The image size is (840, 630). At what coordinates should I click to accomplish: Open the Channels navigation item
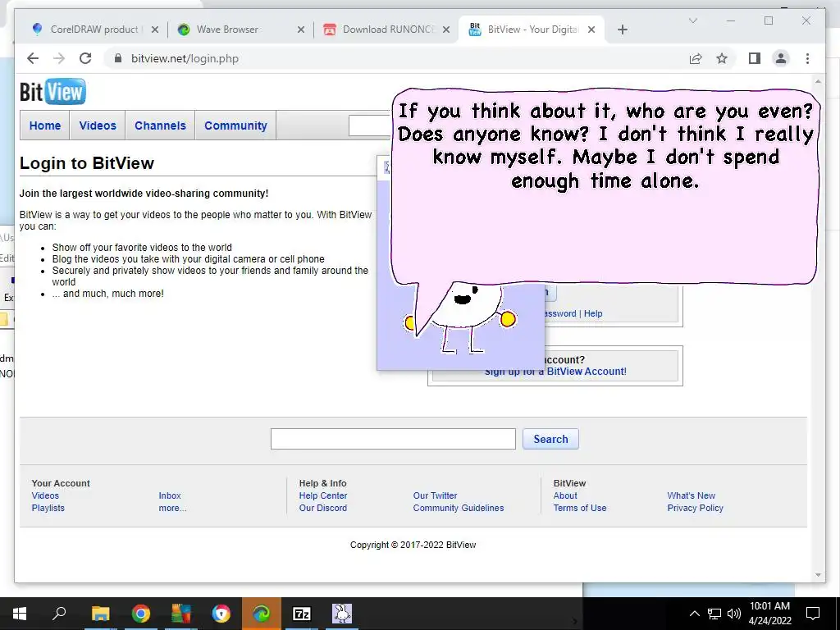[160, 126]
